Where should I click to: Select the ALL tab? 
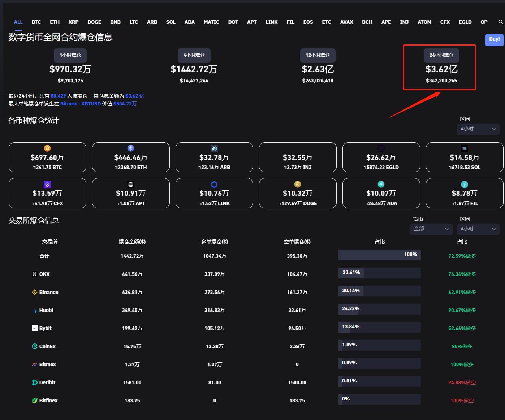click(x=18, y=22)
